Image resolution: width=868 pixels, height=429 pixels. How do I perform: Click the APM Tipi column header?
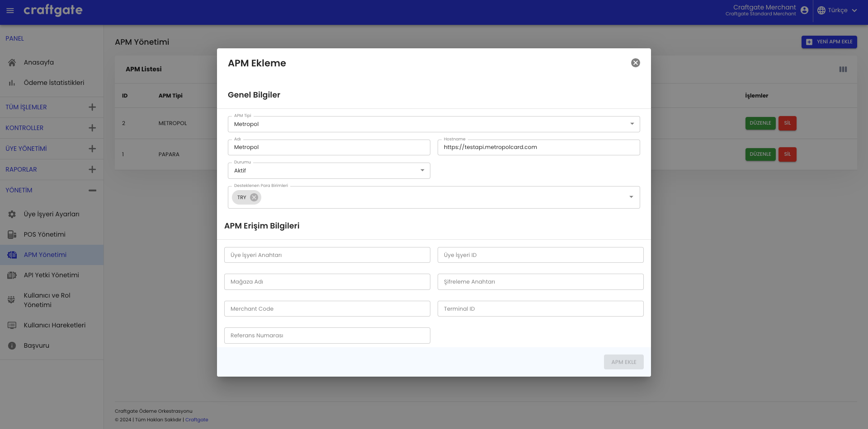pyautogui.click(x=170, y=96)
